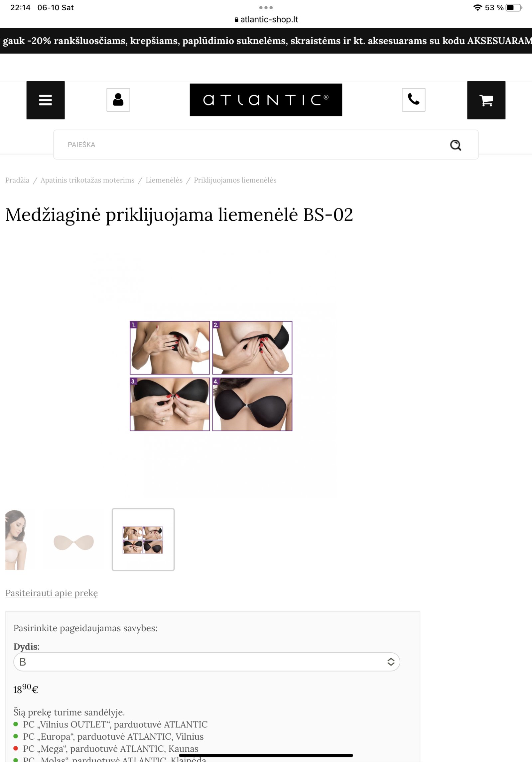
Task: Go to Pradžia breadcrumb
Action: [17, 180]
